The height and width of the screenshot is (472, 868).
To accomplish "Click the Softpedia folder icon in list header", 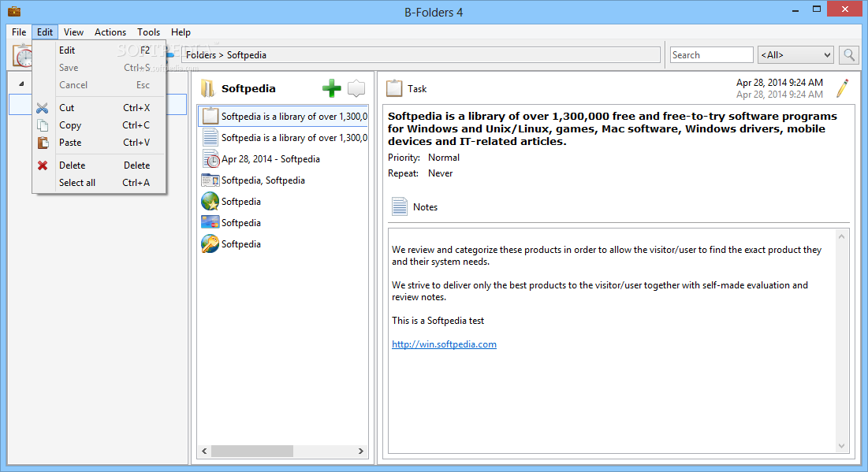I will click(x=208, y=88).
